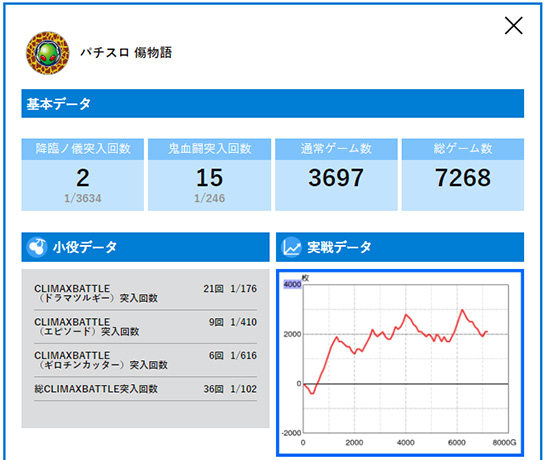
Task: Select the 実戦データ section header
Action: pos(400,247)
